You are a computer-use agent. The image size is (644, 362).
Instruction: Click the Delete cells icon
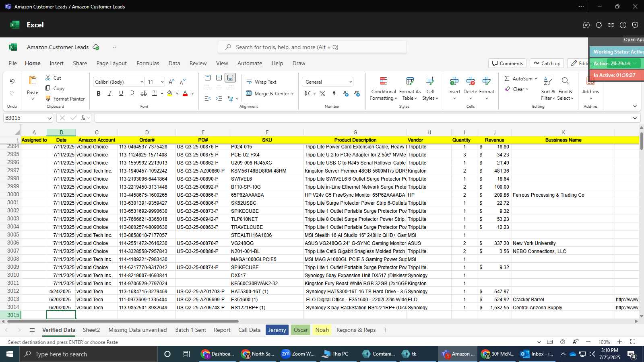click(470, 81)
